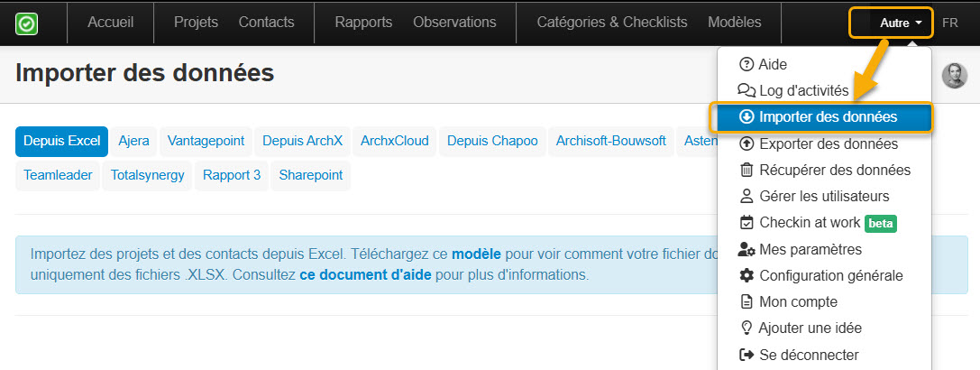Click the Se déconnecter exit icon
Image resolution: width=980 pixels, height=370 pixels.
tap(746, 355)
